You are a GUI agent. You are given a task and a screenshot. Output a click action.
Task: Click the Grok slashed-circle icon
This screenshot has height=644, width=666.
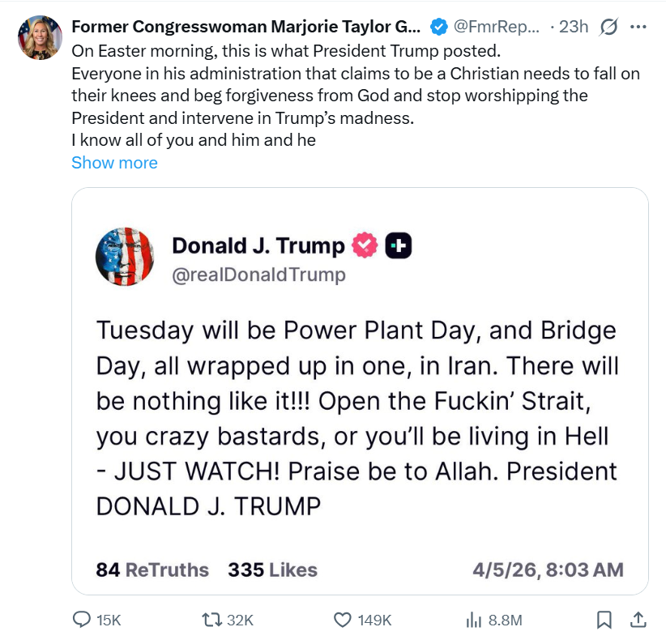point(608,28)
